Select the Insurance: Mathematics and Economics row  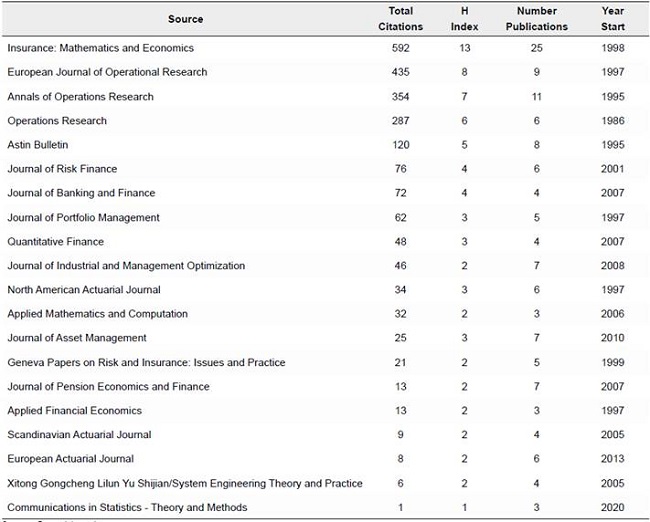tap(100, 48)
